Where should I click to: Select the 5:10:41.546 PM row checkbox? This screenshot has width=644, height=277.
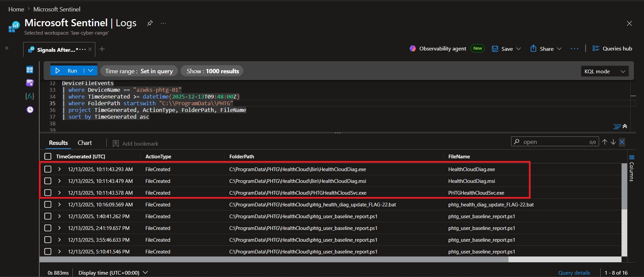click(x=48, y=251)
